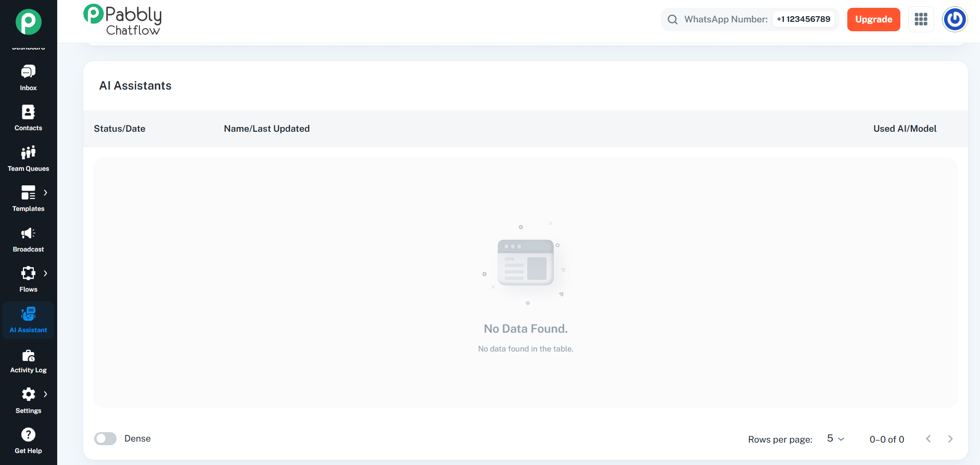Expand the Settings submenu chevron
Viewport: 980px width, 465px height.
click(46, 394)
